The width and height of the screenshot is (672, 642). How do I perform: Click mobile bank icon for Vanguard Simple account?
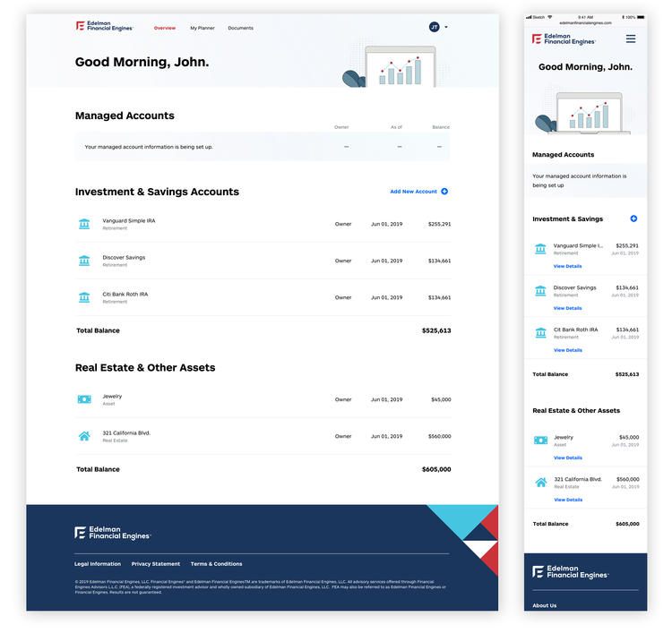540,249
